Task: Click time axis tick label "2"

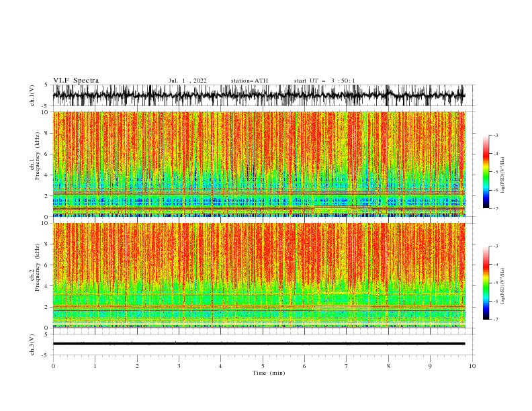Action: [137, 366]
